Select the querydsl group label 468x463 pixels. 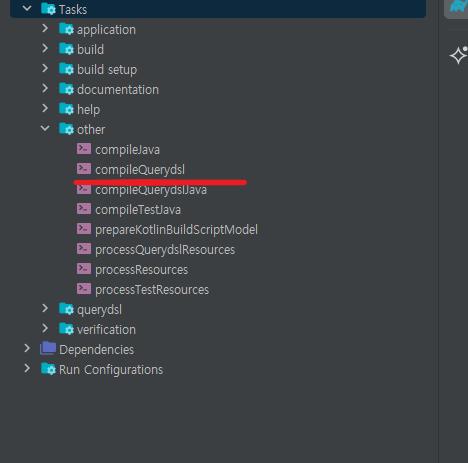coord(99,310)
